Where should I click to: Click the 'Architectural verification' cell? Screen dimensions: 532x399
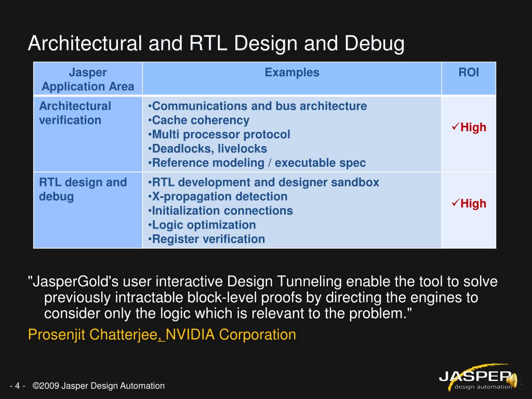(88, 134)
